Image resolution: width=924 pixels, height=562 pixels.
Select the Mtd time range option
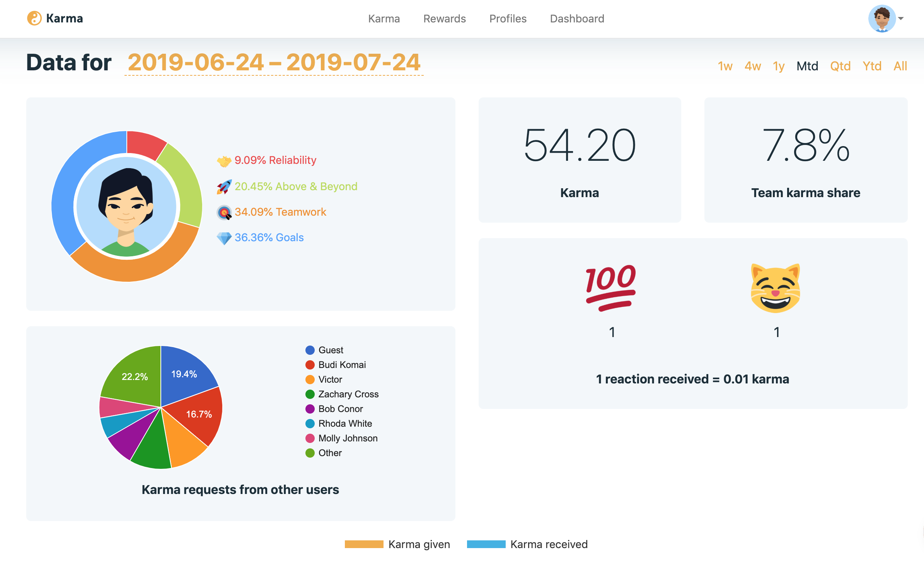click(807, 66)
